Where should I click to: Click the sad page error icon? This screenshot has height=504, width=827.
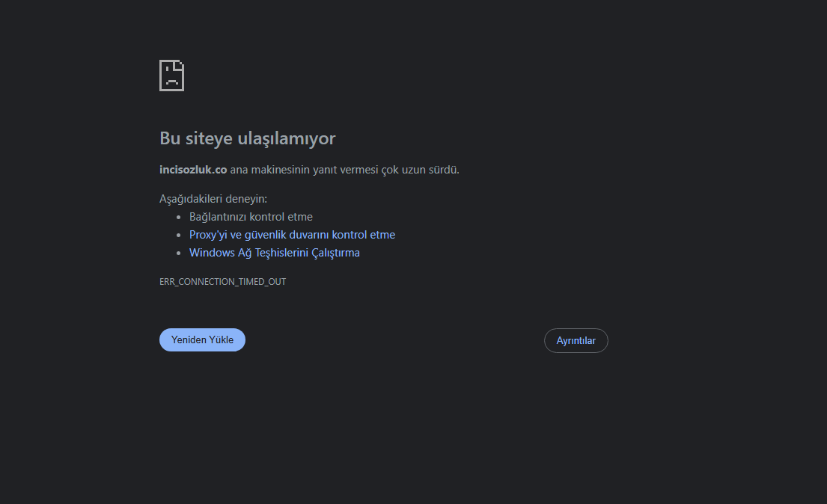(172, 76)
